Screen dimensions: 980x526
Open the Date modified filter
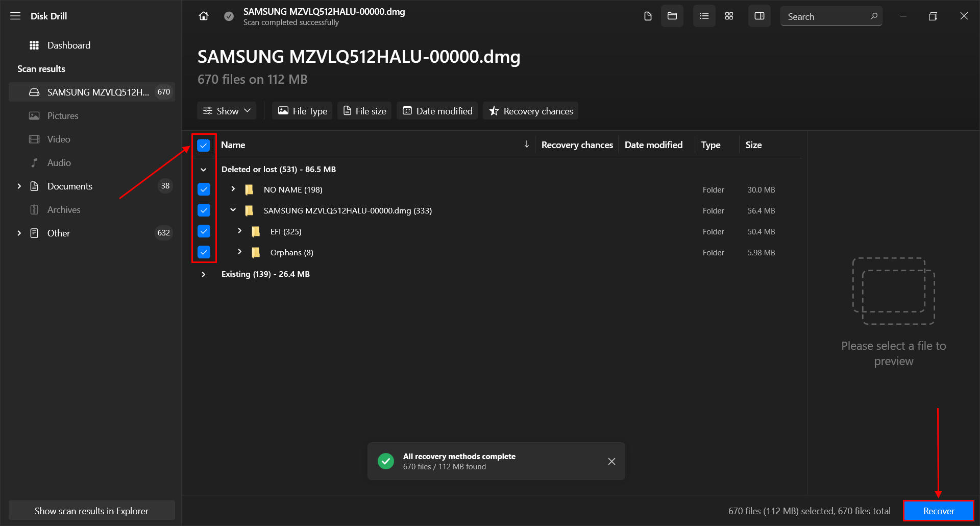(x=437, y=111)
